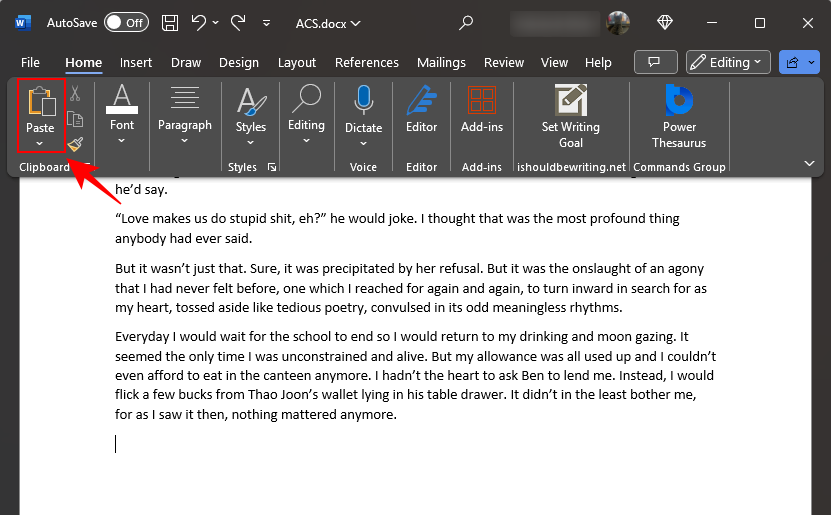Click the Cut scissors icon
Screen dimensions: 831x515
[75, 94]
